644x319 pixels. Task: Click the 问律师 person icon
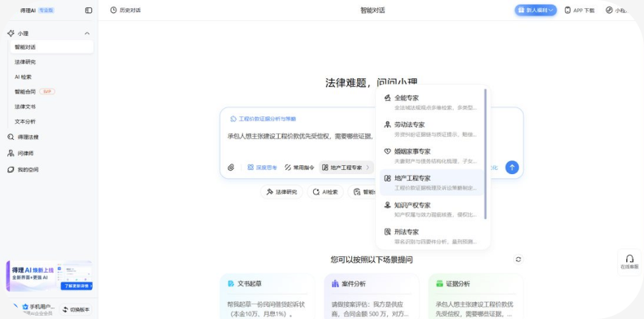pyautogui.click(x=11, y=153)
